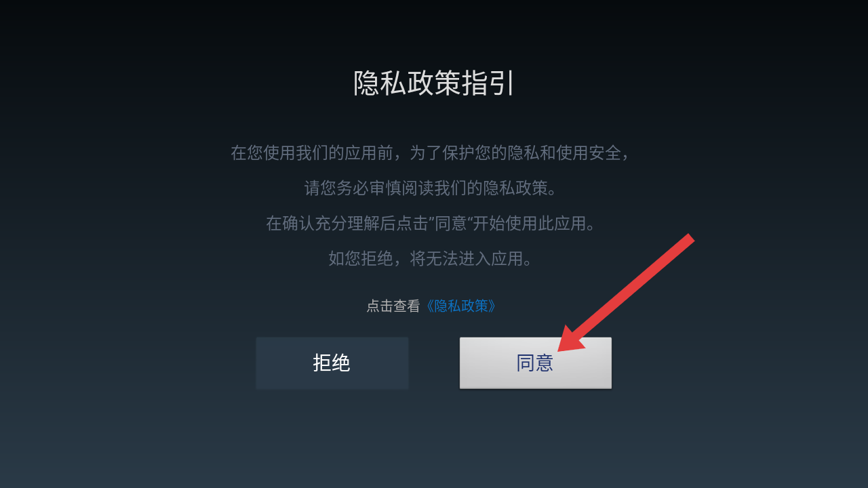Choose the dark blue 拒绝 button
Image resolution: width=868 pixels, height=488 pixels.
[332, 363]
